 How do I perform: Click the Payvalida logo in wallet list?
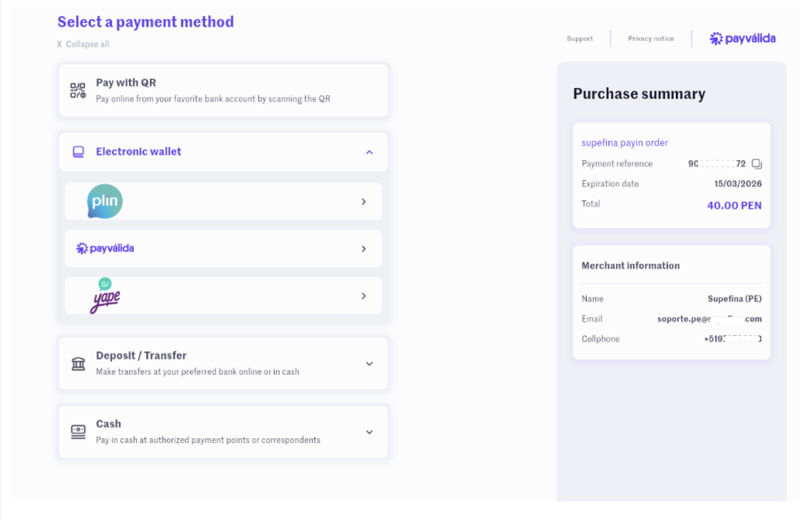[105, 248]
